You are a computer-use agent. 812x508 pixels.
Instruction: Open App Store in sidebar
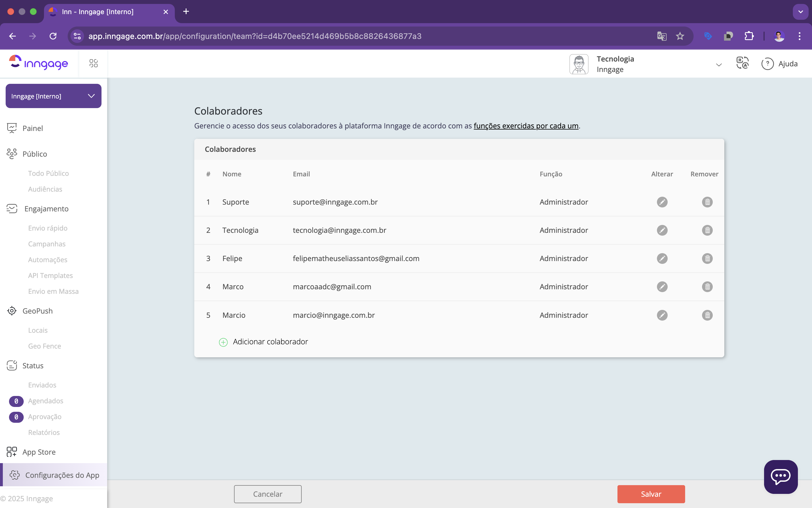click(x=39, y=452)
